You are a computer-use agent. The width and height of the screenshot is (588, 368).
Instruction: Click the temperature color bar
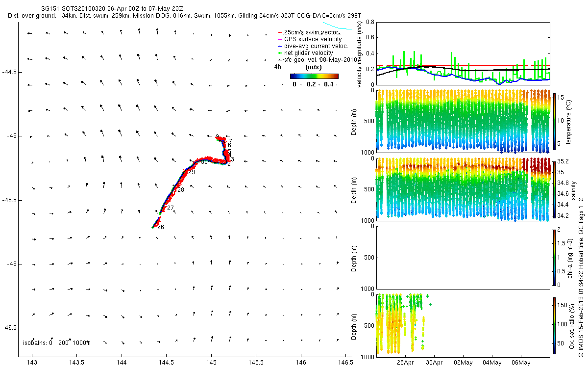(x=555, y=121)
